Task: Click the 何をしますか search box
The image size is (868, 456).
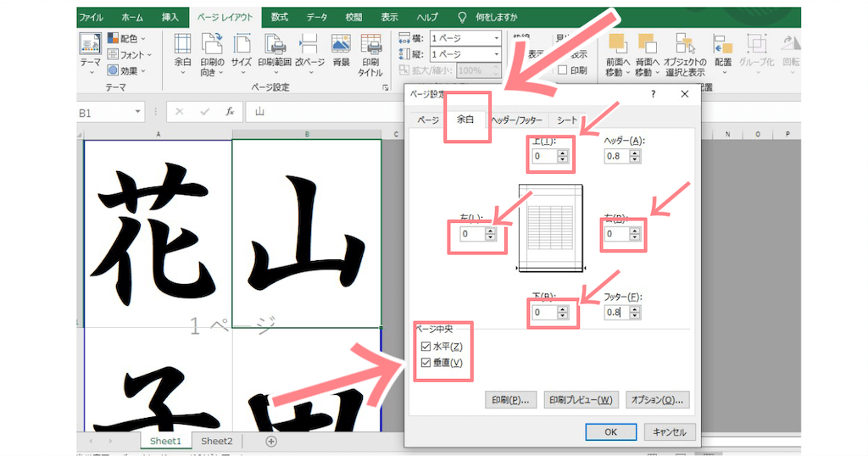Action: [488, 17]
